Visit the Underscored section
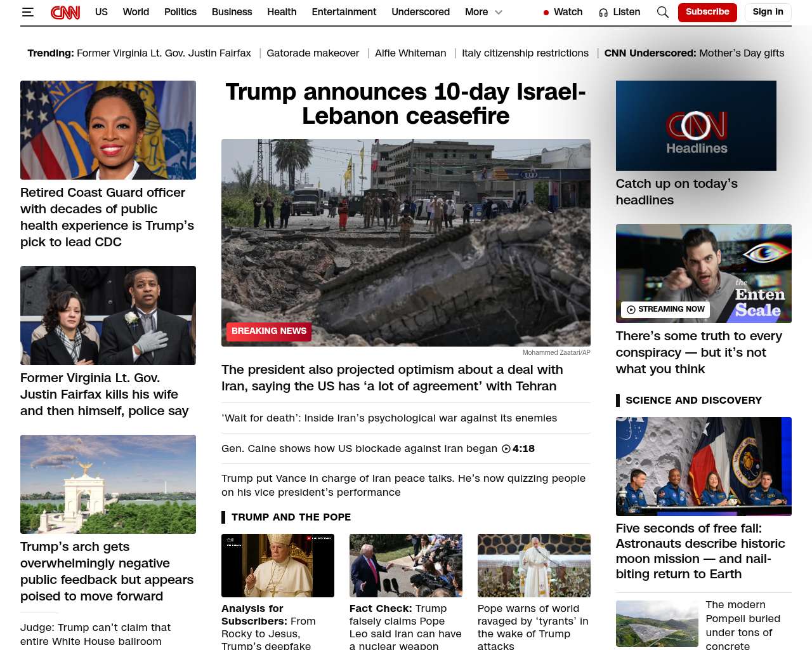This screenshot has width=812, height=650. pyautogui.click(x=421, y=12)
